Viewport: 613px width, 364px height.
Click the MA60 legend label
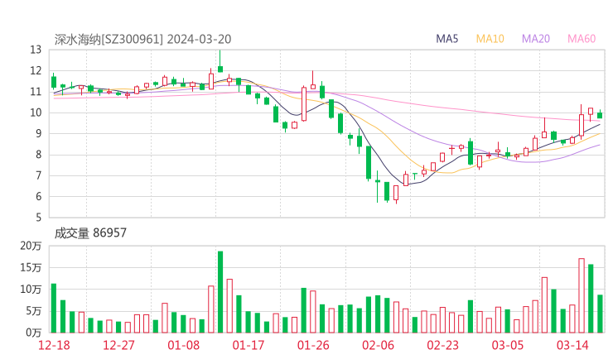[x=582, y=39]
